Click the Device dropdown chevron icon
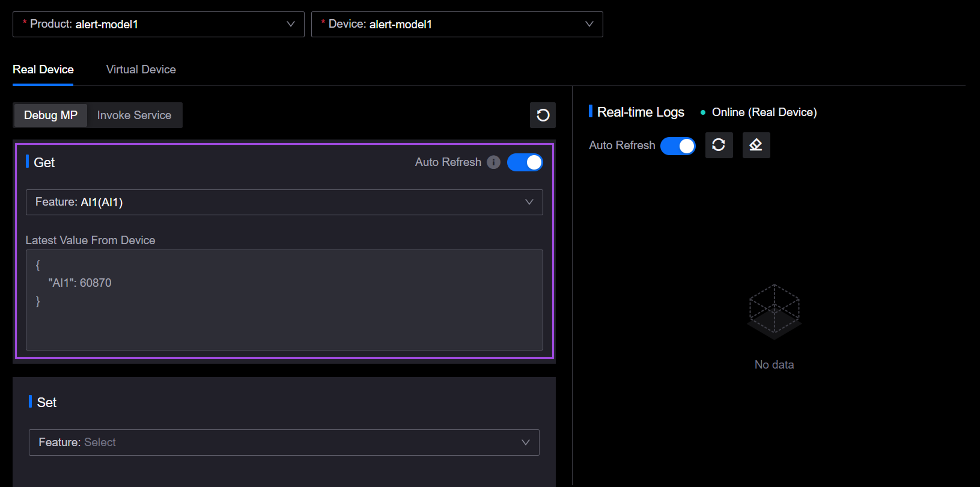This screenshot has height=487, width=980. (x=589, y=24)
